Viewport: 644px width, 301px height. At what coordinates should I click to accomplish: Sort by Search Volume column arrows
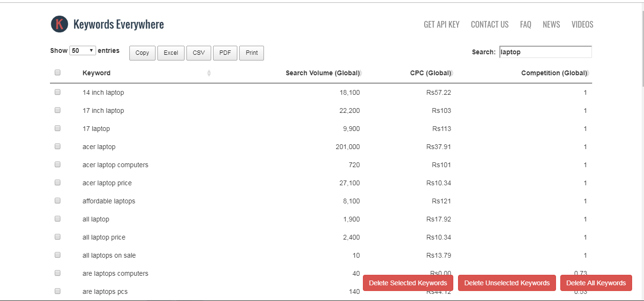[x=360, y=73]
